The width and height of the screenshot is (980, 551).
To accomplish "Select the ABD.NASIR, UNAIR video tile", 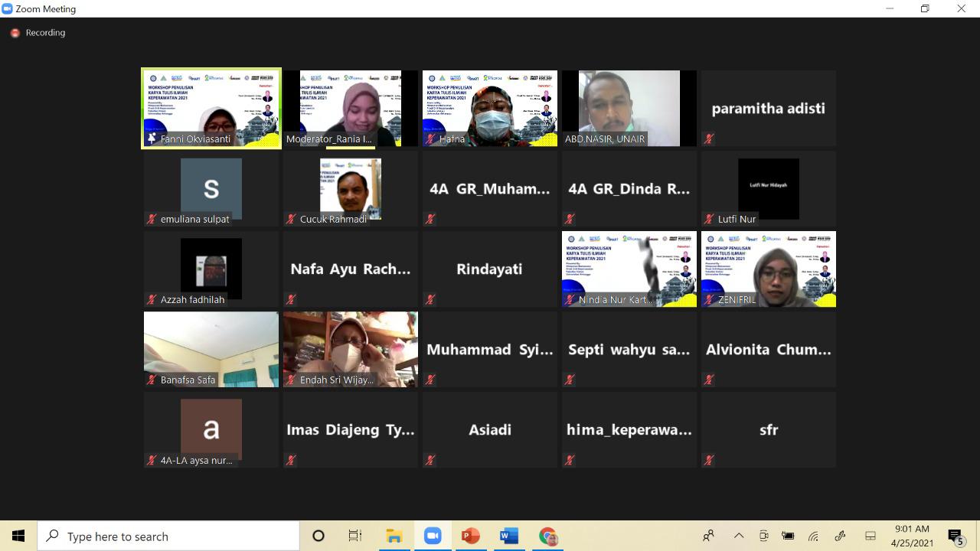I will pos(629,108).
